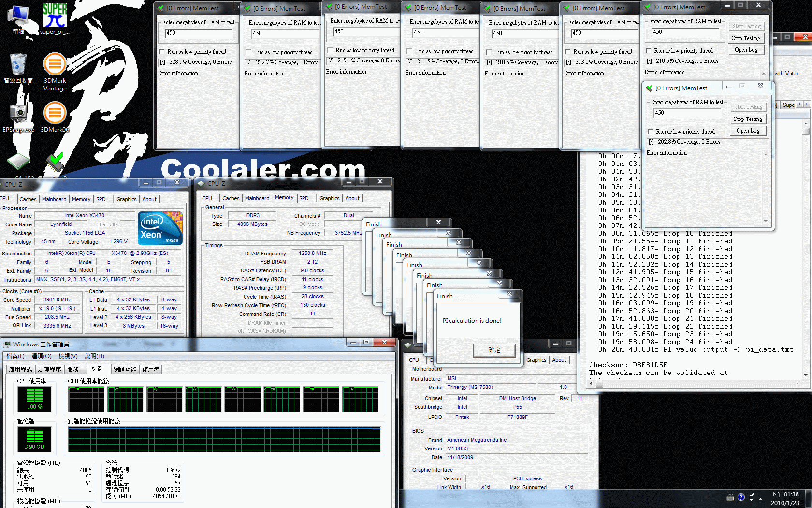This screenshot has height=508, width=812.
Task: Click title icon of MemTest window showing 213.0% coverage
Action: point(566,8)
